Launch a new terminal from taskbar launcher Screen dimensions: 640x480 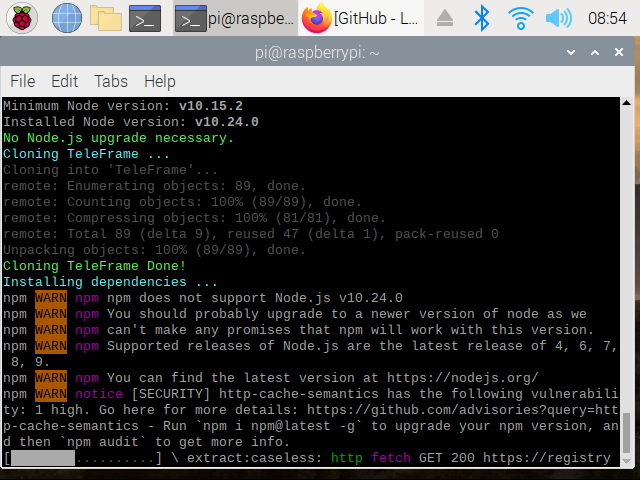pos(145,18)
